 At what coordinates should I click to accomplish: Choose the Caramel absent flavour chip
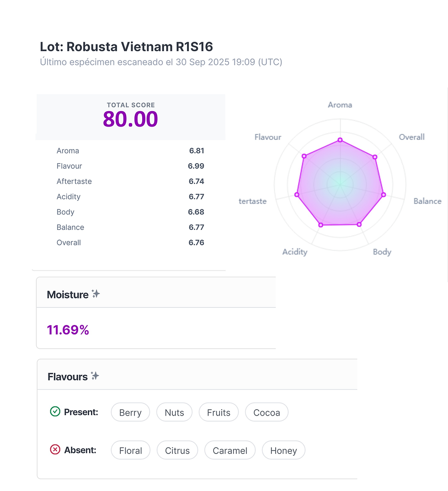pyautogui.click(x=230, y=450)
